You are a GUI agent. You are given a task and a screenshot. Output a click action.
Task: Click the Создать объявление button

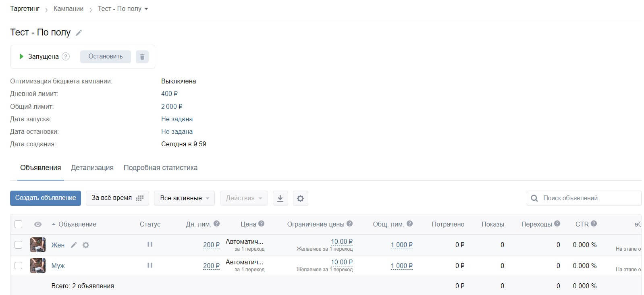(x=46, y=198)
